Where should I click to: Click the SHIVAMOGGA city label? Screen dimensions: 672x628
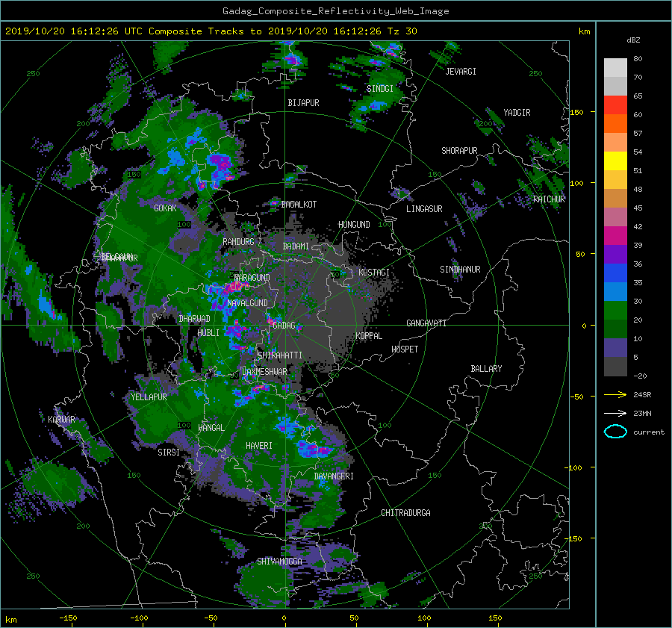pyautogui.click(x=279, y=562)
